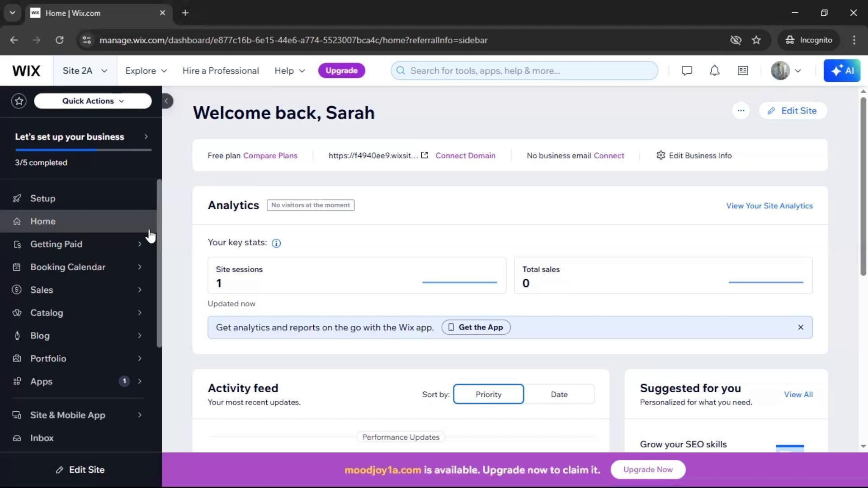Open the Quick Actions dropdown
868x488 pixels.
click(93, 101)
